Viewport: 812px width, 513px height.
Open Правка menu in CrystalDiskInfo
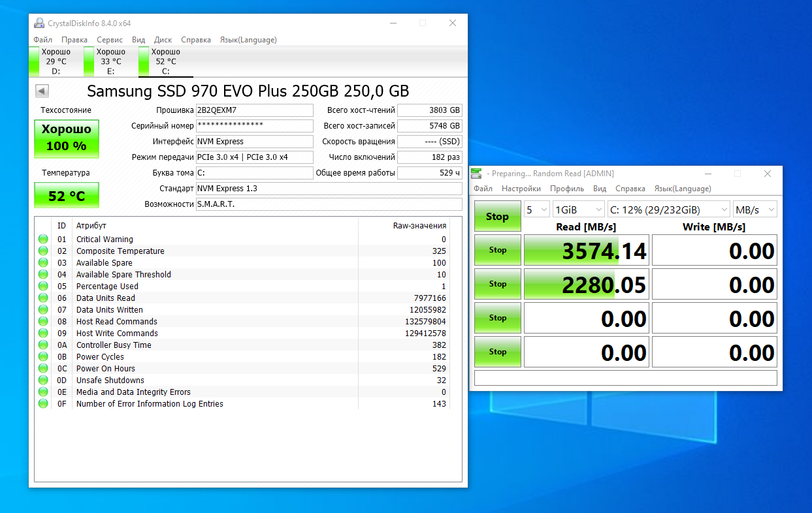tap(74, 40)
